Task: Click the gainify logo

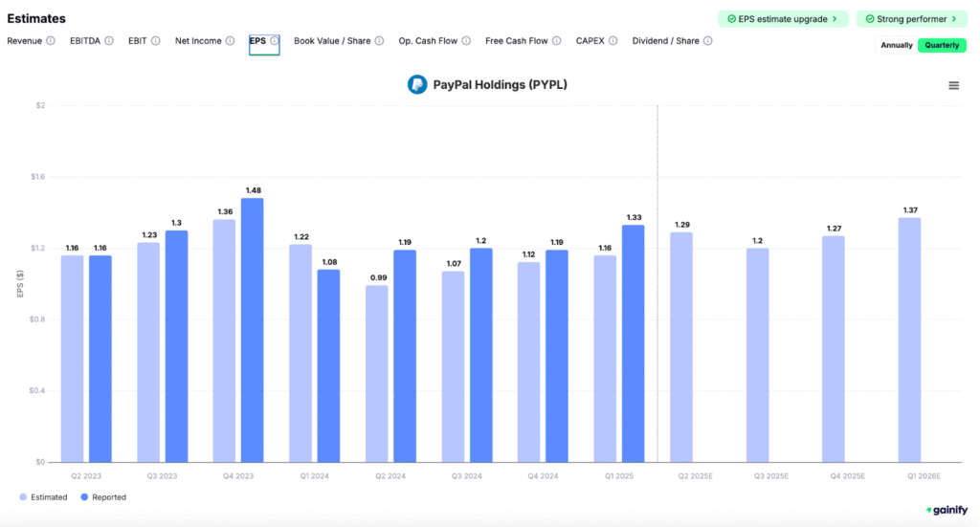Action: click(947, 510)
